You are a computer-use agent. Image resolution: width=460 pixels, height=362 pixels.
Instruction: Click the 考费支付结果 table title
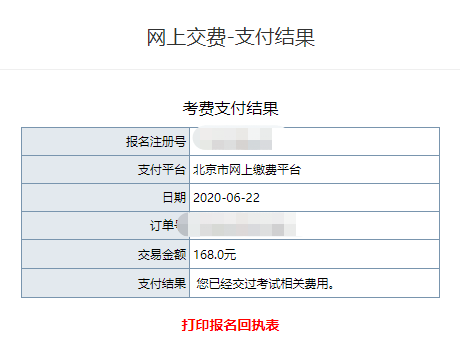tap(230, 108)
